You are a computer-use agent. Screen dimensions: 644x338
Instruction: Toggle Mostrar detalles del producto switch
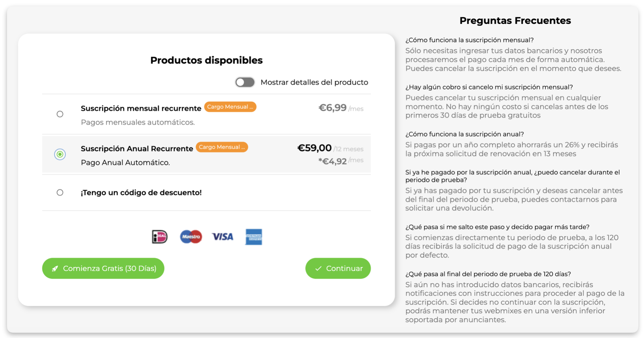click(x=245, y=82)
